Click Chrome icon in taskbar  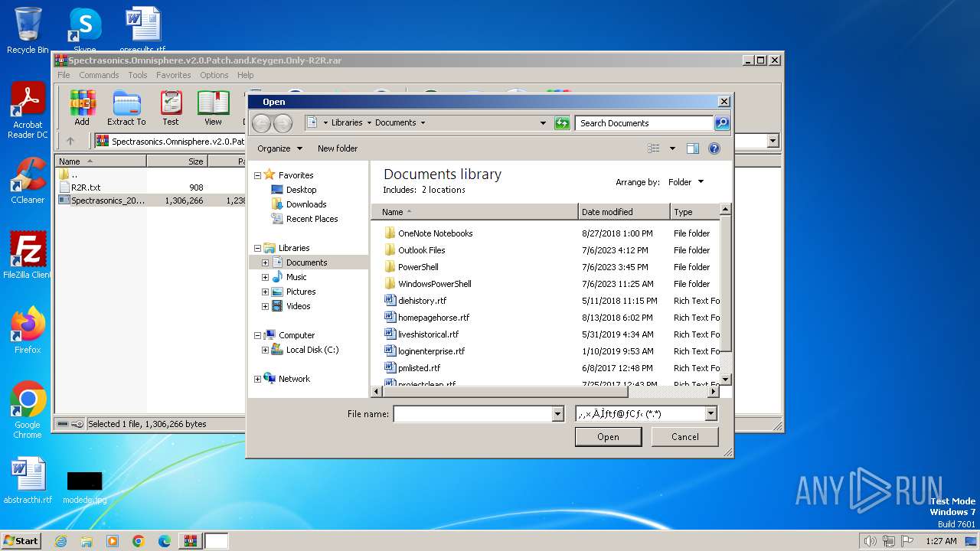[139, 541]
